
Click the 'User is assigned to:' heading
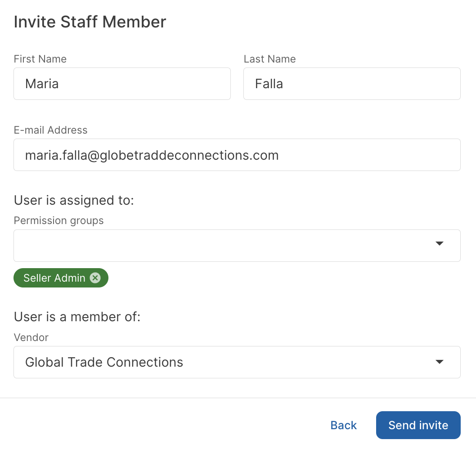(x=74, y=200)
